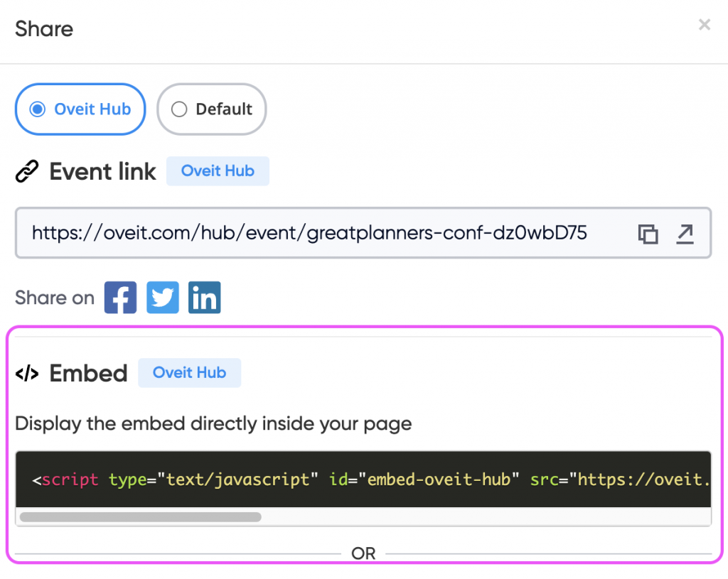Image resolution: width=728 pixels, height=579 pixels.
Task: Click the chain link icon beside Event link
Action: pyautogui.click(x=27, y=172)
